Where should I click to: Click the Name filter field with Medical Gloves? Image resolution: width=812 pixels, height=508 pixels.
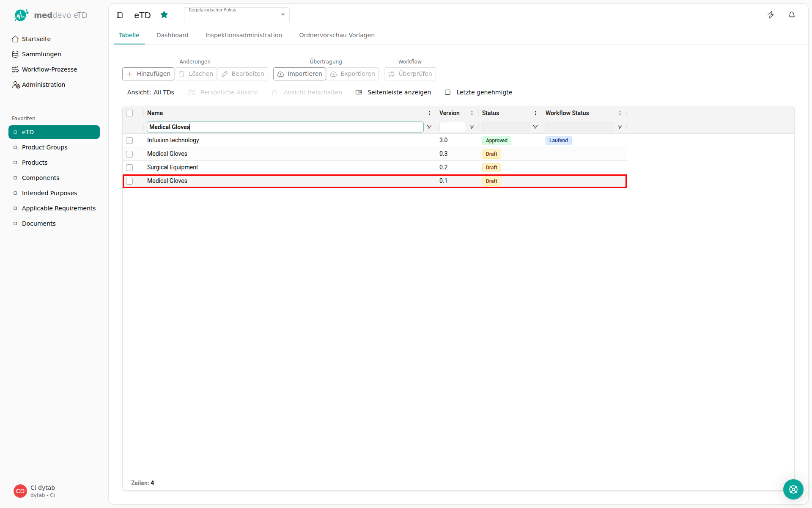tap(285, 127)
